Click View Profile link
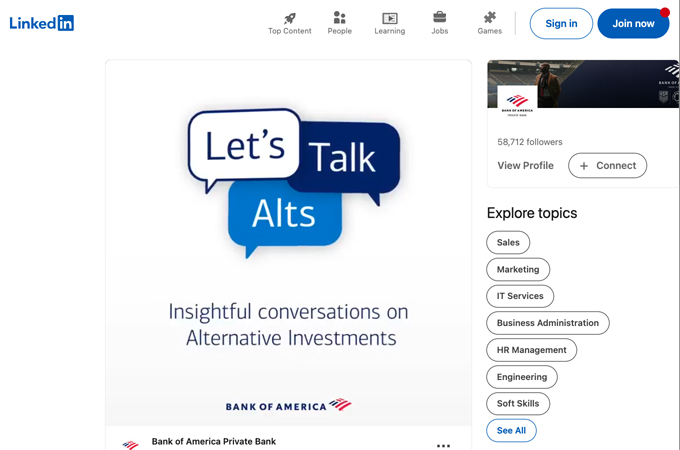 click(526, 166)
